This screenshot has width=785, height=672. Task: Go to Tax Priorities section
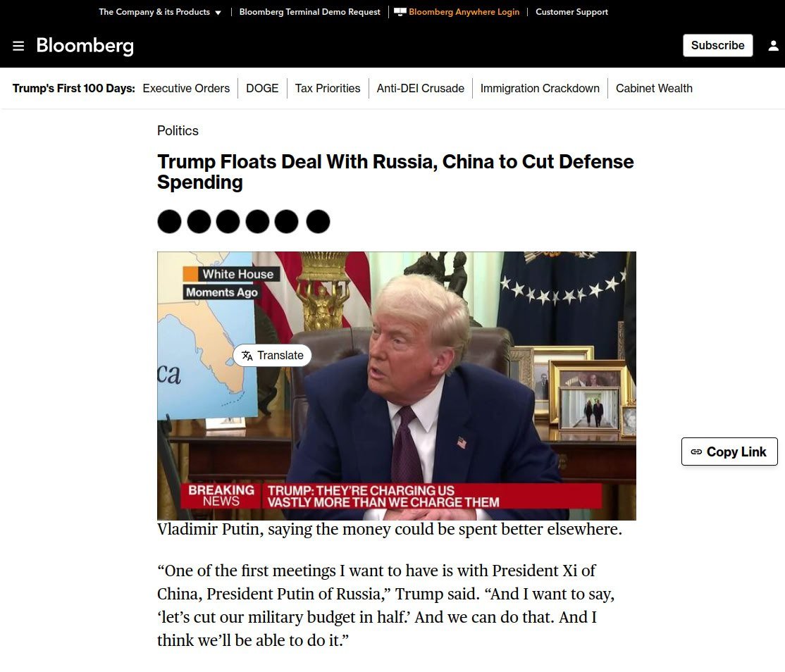(x=328, y=88)
